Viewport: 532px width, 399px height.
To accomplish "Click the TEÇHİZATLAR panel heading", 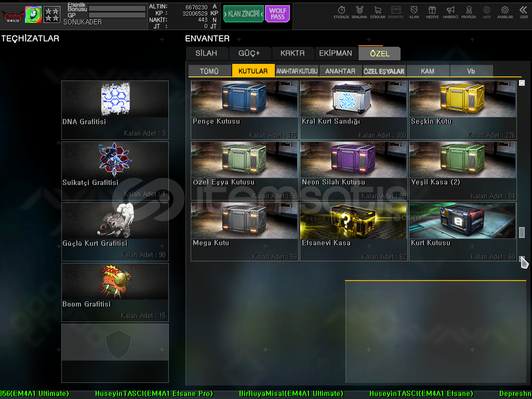I will click(x=30, y=38).
